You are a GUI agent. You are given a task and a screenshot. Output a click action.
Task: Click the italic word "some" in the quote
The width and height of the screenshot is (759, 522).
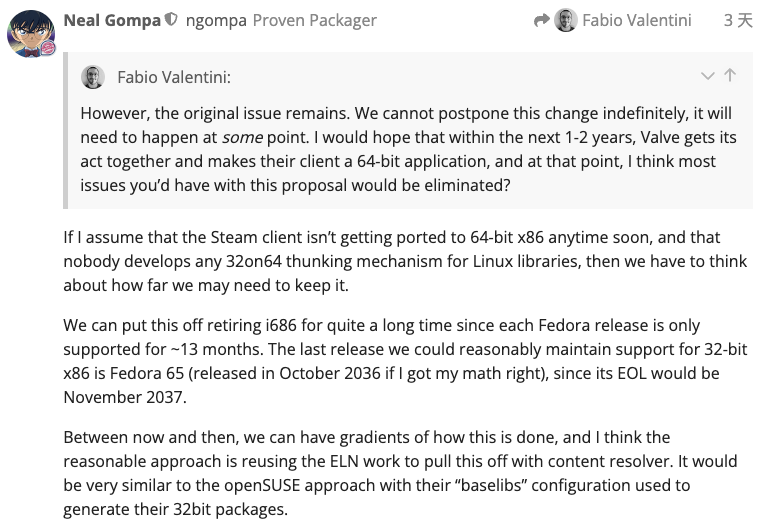[242, 137]
